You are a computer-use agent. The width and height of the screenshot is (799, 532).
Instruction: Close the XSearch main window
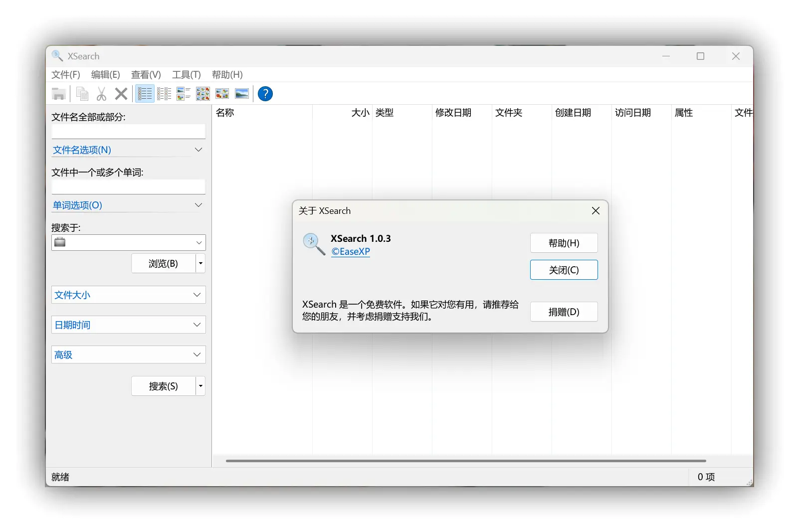click(736, 56)
